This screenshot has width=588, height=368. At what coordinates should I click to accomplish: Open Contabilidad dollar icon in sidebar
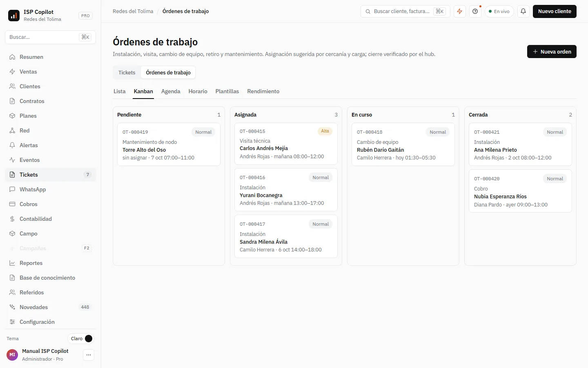[12, 219]
